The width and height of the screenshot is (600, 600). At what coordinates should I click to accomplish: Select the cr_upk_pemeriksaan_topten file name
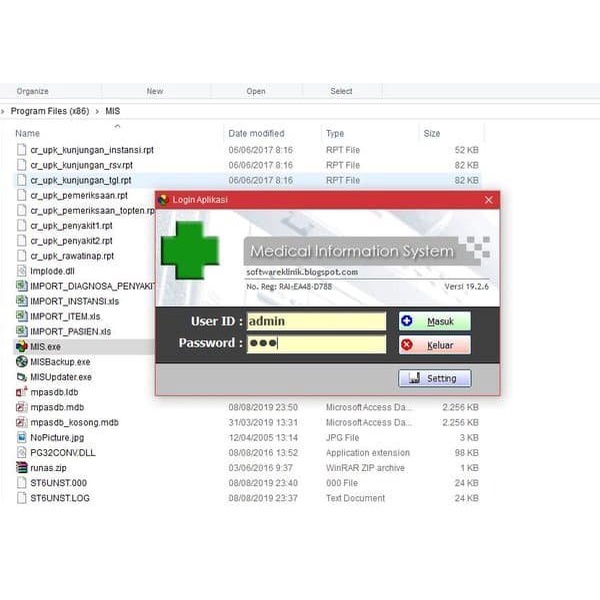tap(92, 211)
